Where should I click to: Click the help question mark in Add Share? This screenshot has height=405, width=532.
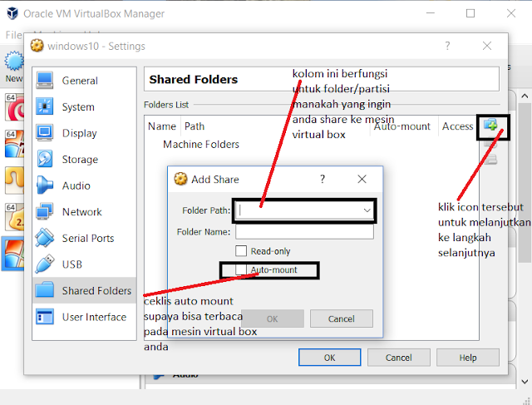coord(323,179)
